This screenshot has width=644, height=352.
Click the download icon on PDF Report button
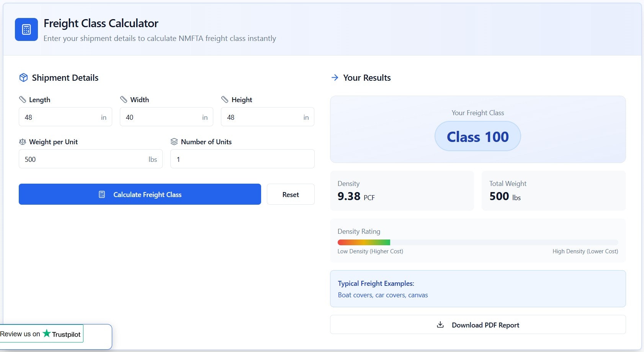pyautogui.click(x=440, y=324)
